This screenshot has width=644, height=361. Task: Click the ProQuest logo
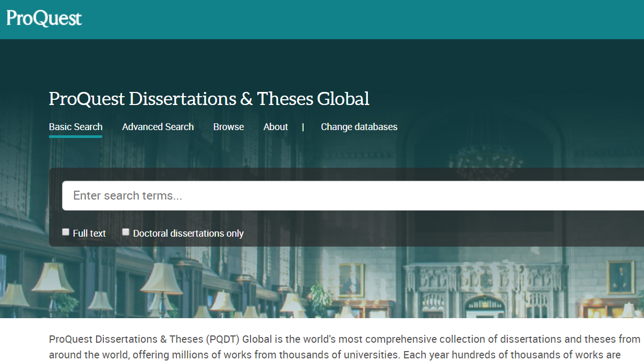coord(44,18)
